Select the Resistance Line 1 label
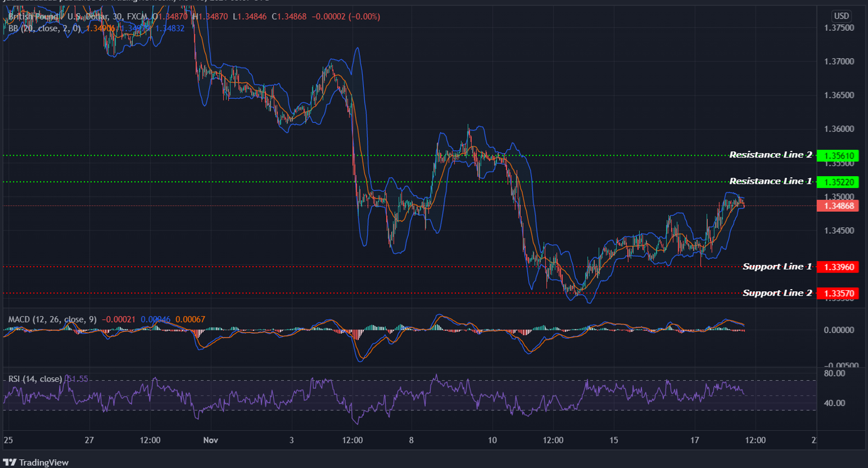868x468 pixels. pos(770,181)
